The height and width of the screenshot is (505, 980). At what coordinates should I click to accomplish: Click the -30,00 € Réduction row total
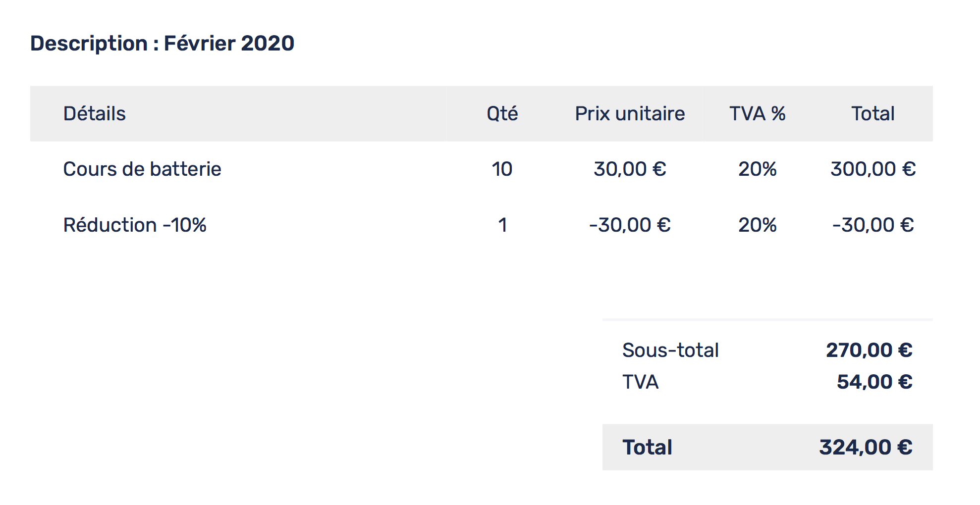tap(873, 225)
